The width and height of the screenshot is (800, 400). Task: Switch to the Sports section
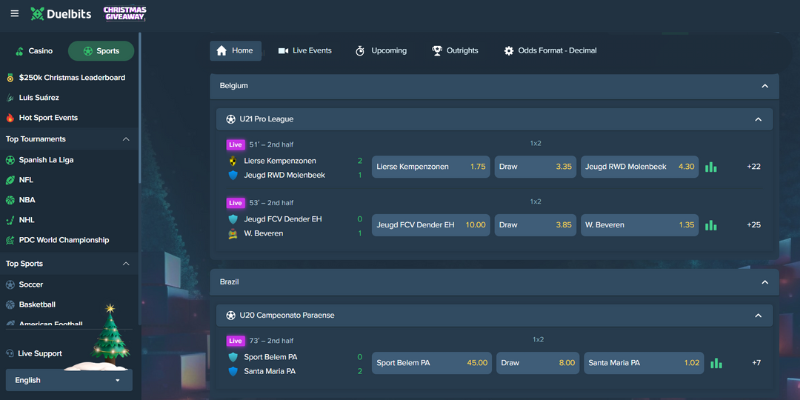point(101,51)
